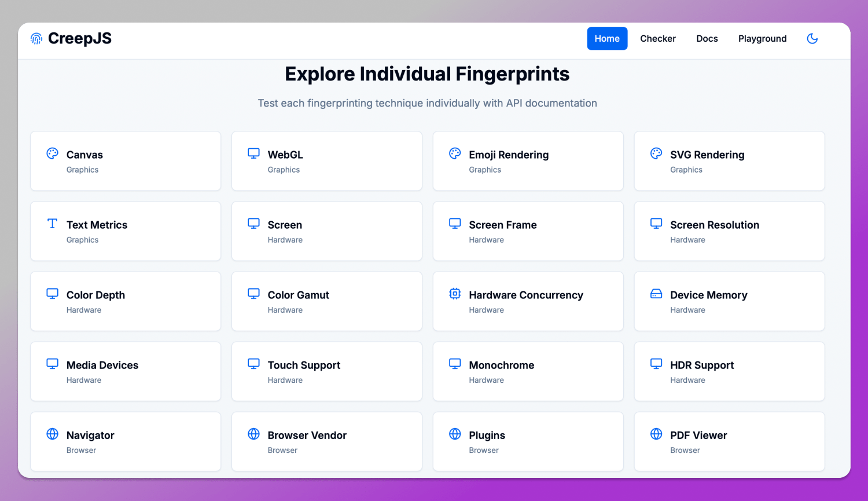Click the Device Memory drive icon
The height and width of the screenshot is (501, 868).
pyautogui.click(x=656, y=294)
